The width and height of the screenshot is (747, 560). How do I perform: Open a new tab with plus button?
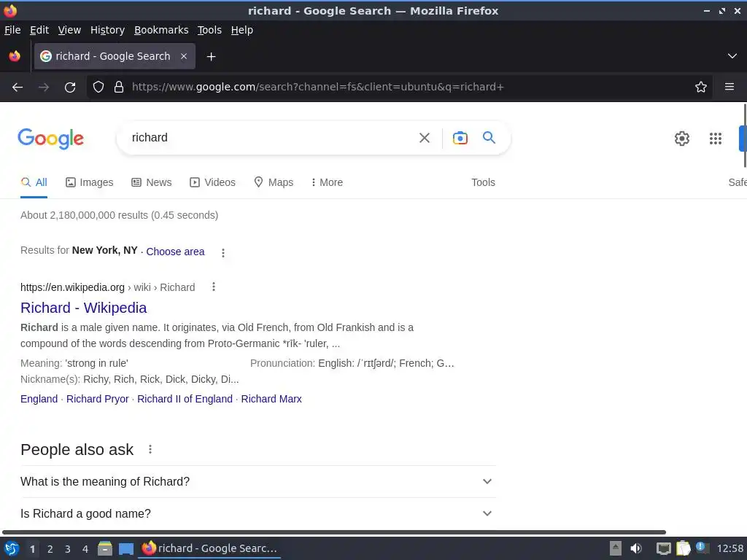click(211, 57)
